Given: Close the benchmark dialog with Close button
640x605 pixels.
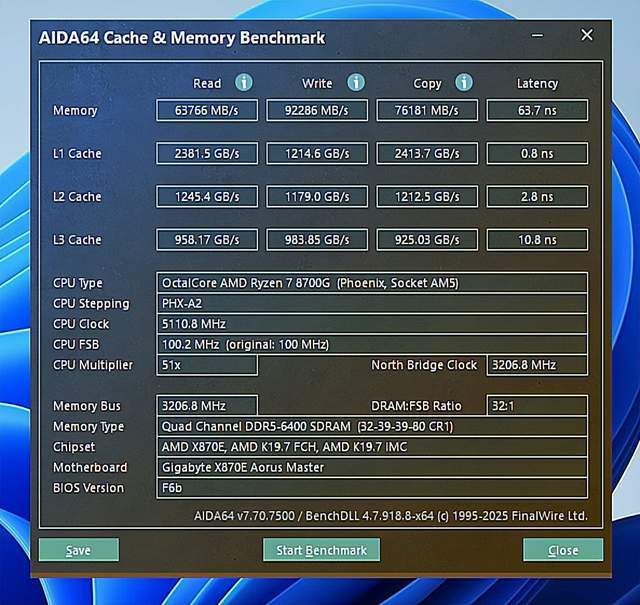Looking at the screenshot, I should click(x=563, y=550).
